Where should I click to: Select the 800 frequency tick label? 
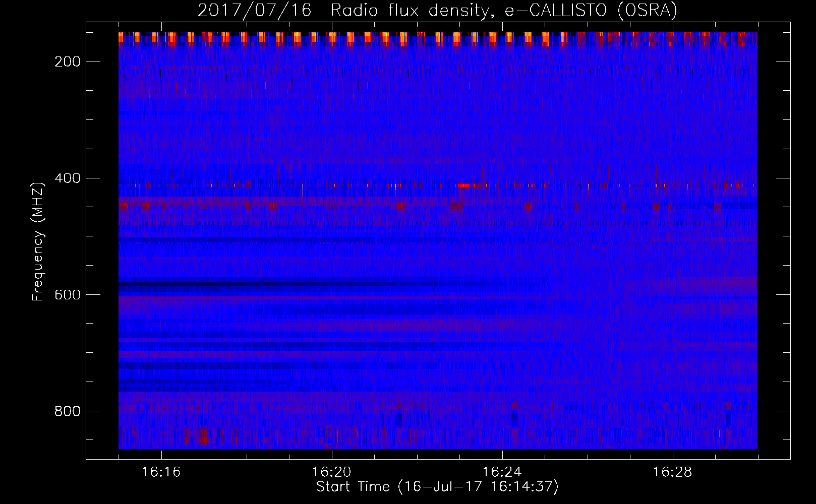pyautogui.click(x=68, y=411)
